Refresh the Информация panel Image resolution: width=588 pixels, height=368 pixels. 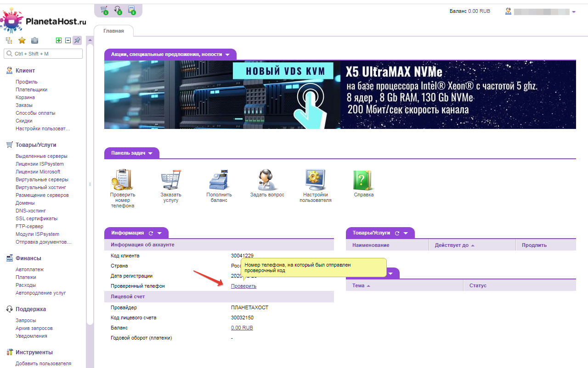point(151,233)
